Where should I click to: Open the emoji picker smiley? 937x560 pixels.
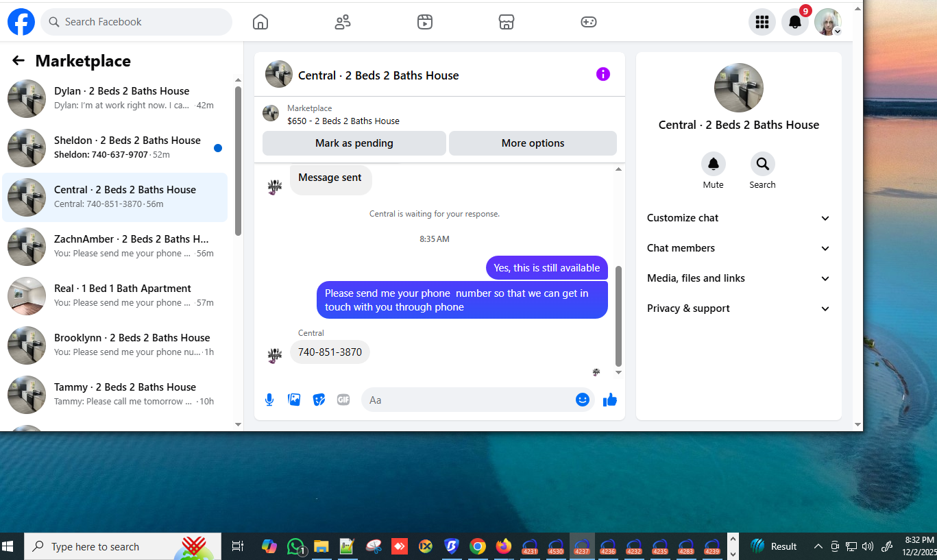click(x=583, y=400)
